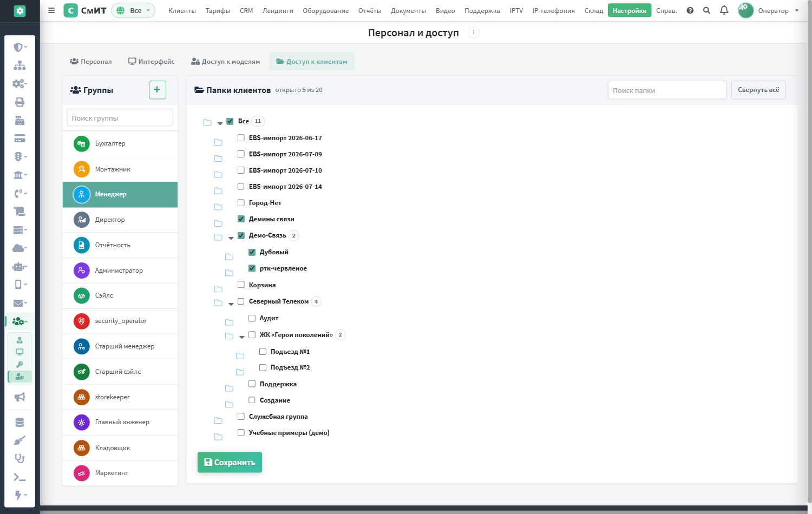The image size is (812, 514).
Task: Click the key icon in sidebar submenu
Action: [19, 364]
